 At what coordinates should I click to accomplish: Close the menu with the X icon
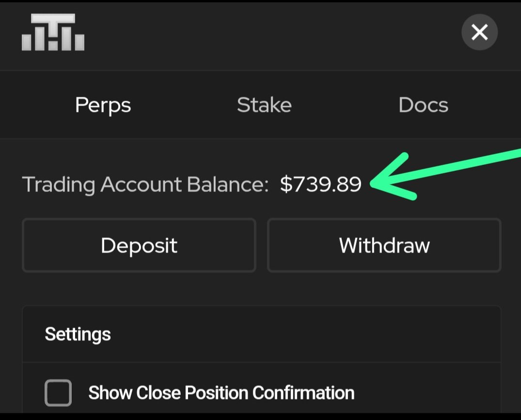pyautogui.click(x=479, y=32)
